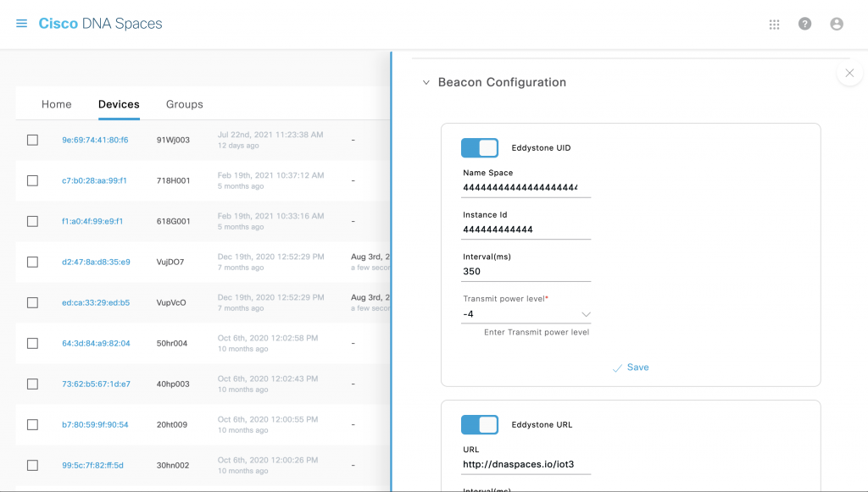Switch to the Groups tab

pyautogui.click(x=184, y=104)
